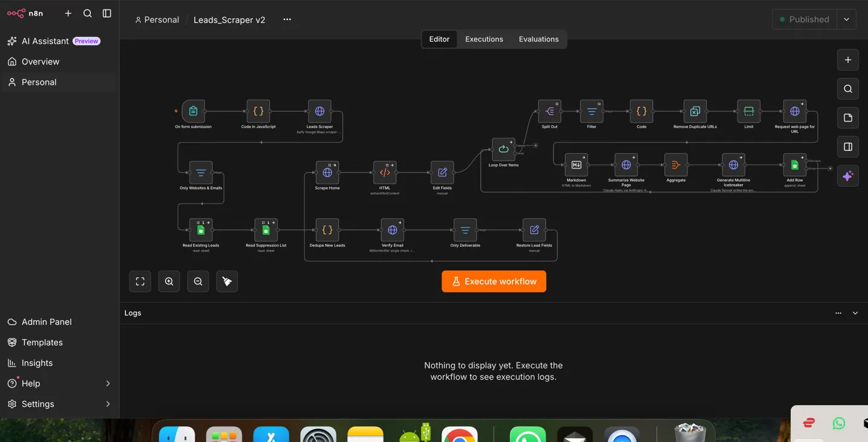The height and width of the screenshot is (442, 868).
Task: Click the n8n logo
Action: pyautogui.click(x=25, y=13)
